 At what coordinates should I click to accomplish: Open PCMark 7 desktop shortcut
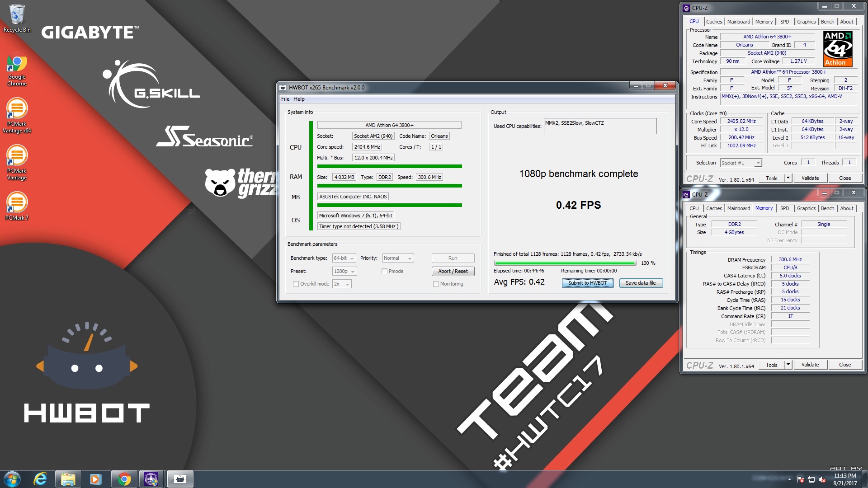click(17, 206)
